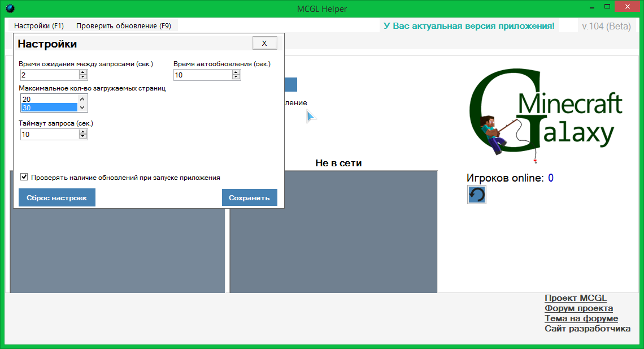
Task: Close the MCGL Helper window
Action: point(627,7)
